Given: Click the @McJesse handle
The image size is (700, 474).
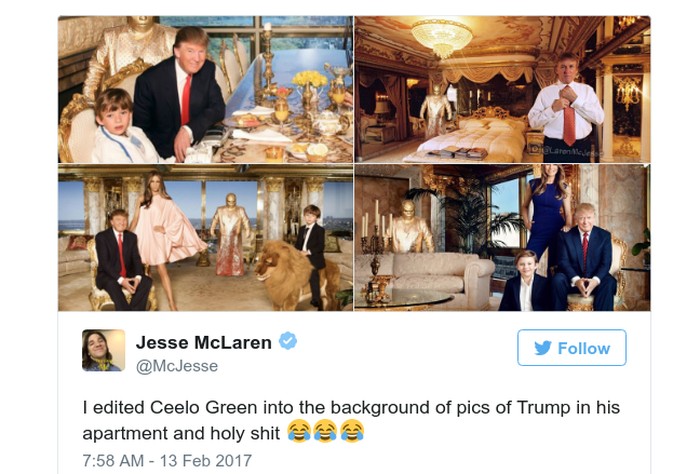Looking at the screenshot, I should (177, 366).
